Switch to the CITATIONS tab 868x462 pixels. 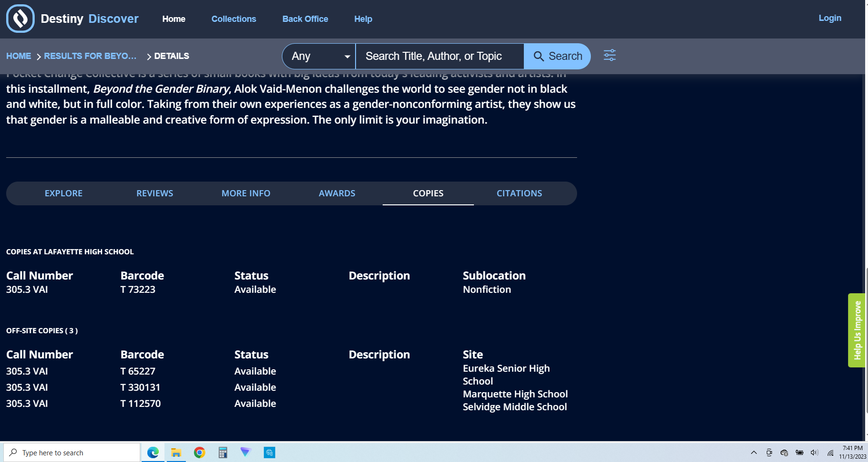tap(520, 193)
